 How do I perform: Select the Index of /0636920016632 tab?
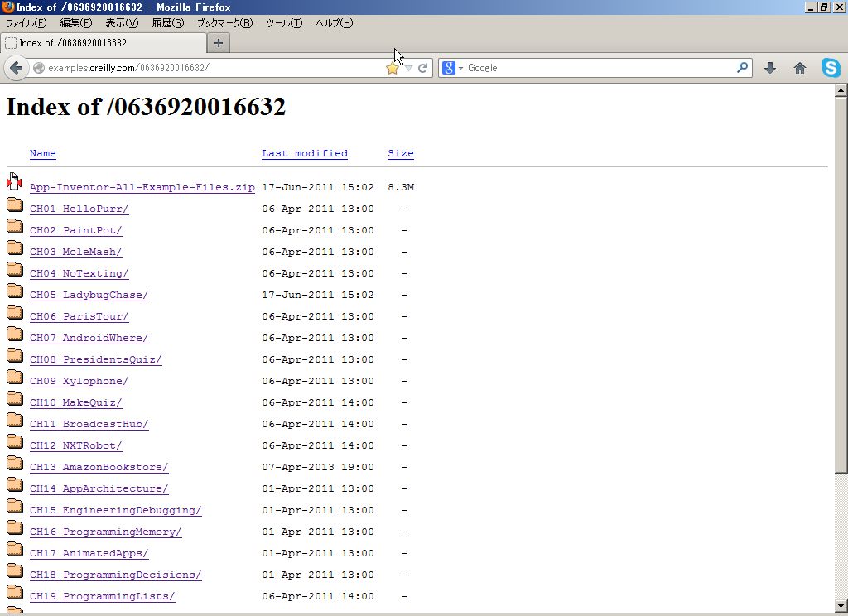[x=99, y=43]
